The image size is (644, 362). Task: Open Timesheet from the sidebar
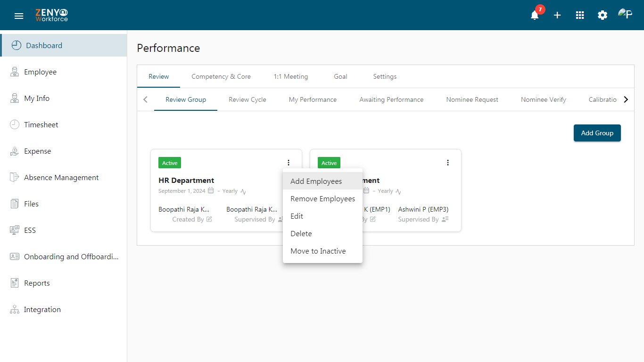click(x=64, y=124)
